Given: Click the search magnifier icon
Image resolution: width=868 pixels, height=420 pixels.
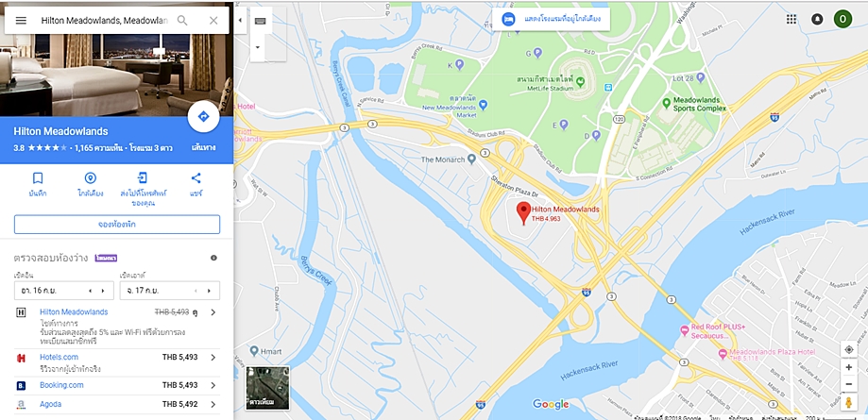Looking at the screenshot, I should tap(182, 21).
